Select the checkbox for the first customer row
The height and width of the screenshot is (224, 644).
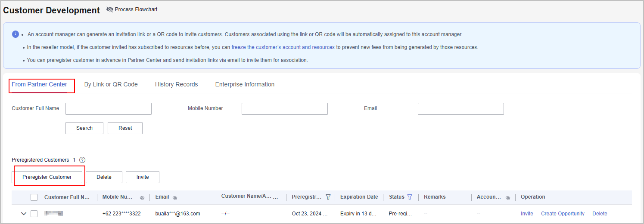pyautogui.click(x=34, y=214)
